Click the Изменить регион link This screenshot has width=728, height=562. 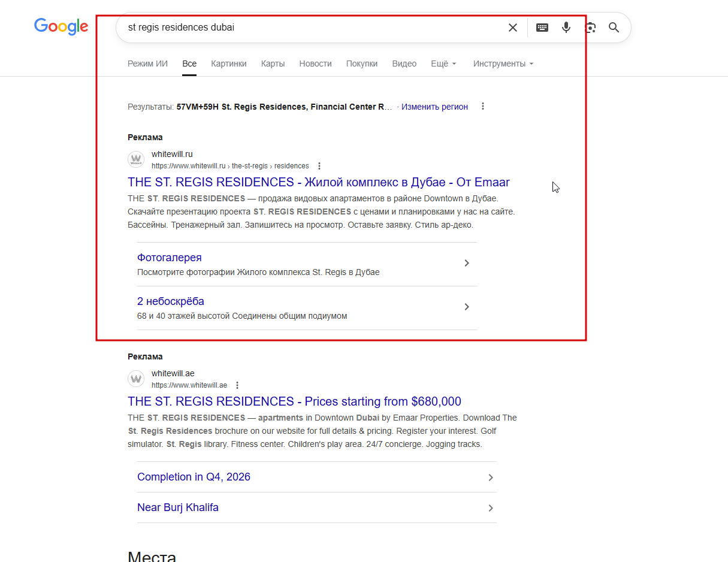434,107
